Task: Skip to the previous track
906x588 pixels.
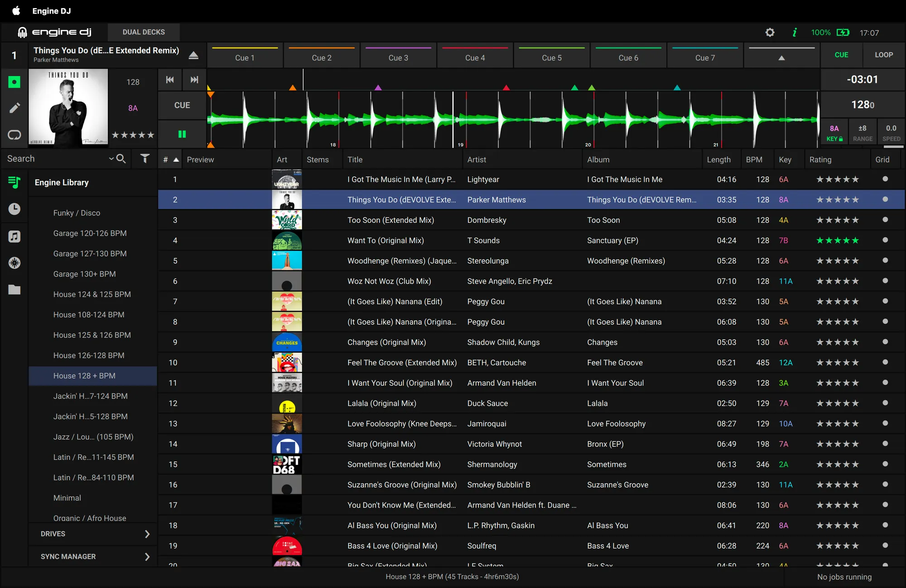Action: coord(170,80)
